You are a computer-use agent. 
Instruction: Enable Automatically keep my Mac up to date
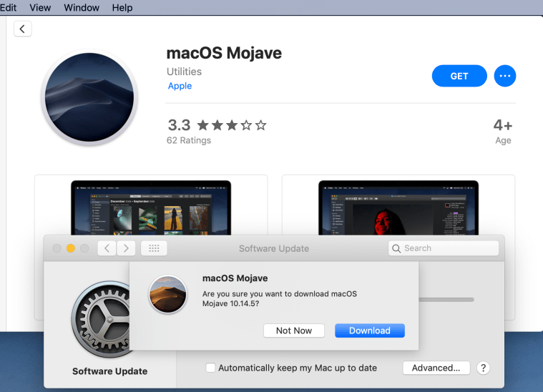[210, 368]
